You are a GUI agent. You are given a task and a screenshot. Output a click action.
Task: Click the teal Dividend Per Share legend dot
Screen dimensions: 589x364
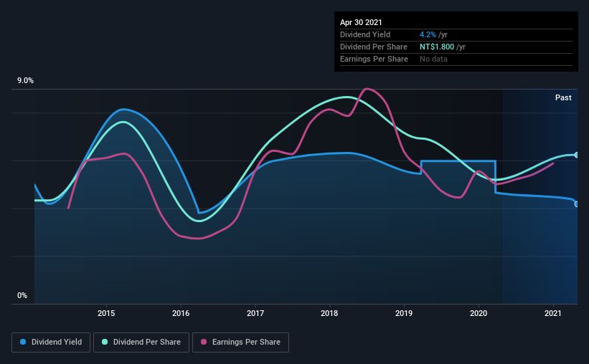[x=105, y=342]
